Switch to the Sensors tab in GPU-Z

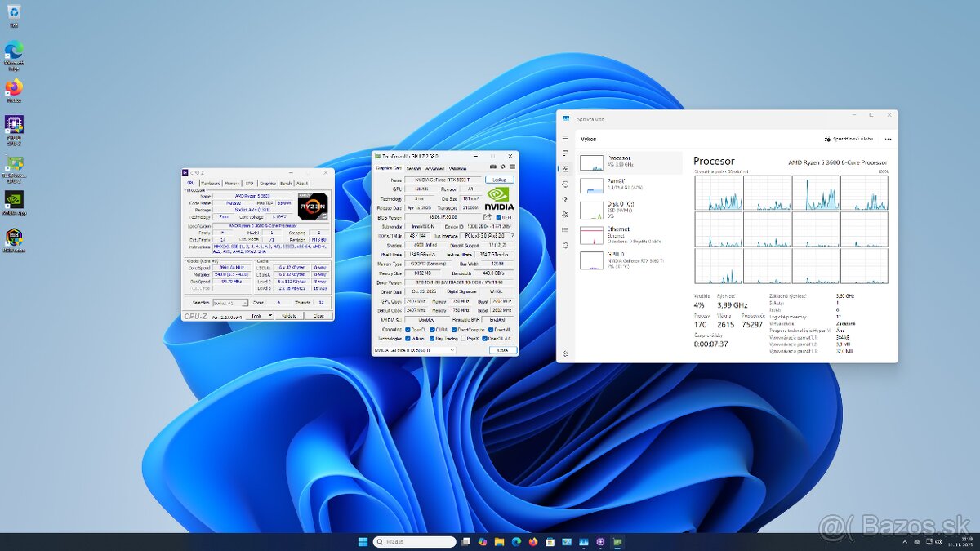tap(413, 169)
